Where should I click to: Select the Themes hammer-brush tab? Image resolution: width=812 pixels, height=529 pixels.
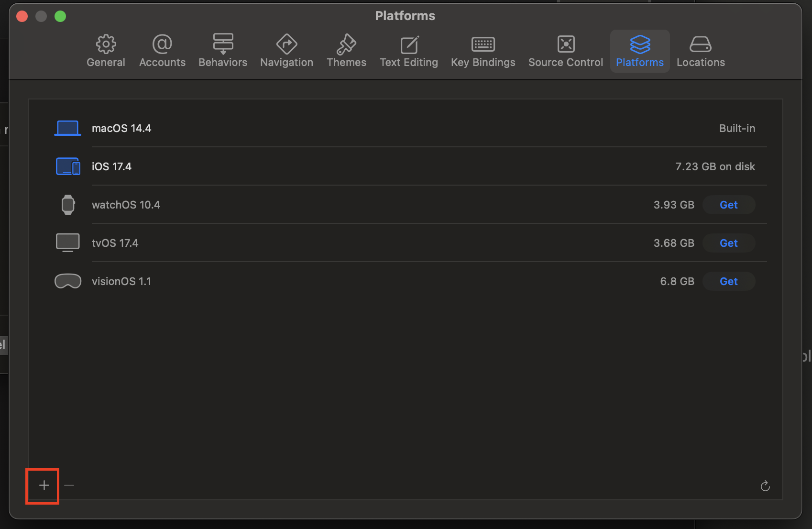pos(346,51)
